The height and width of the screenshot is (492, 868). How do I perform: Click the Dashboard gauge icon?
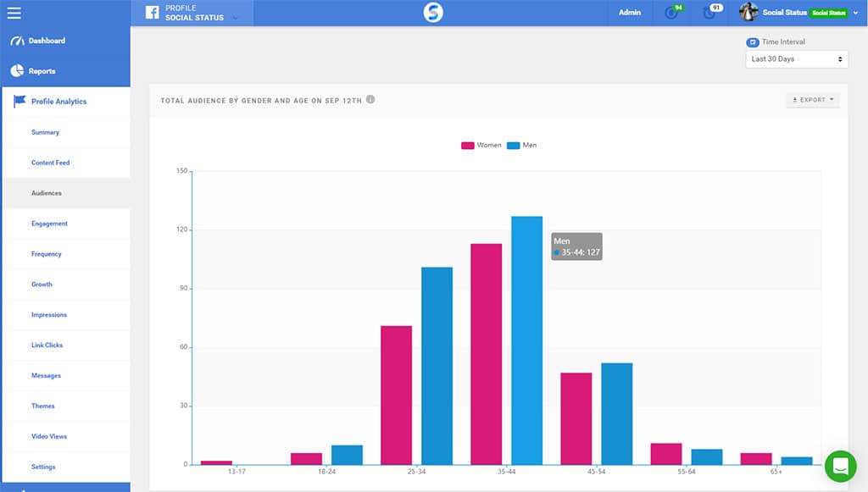17,41
